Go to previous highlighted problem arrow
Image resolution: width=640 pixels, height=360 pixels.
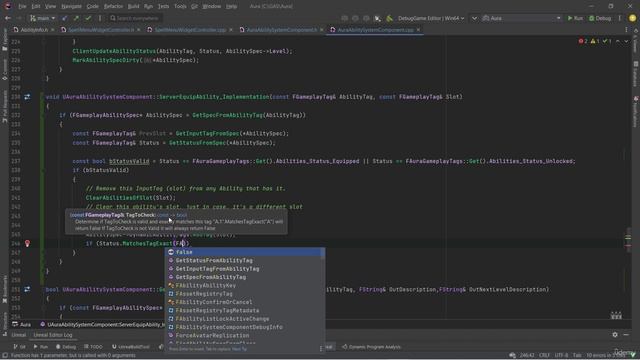click(x=618, y=41)
